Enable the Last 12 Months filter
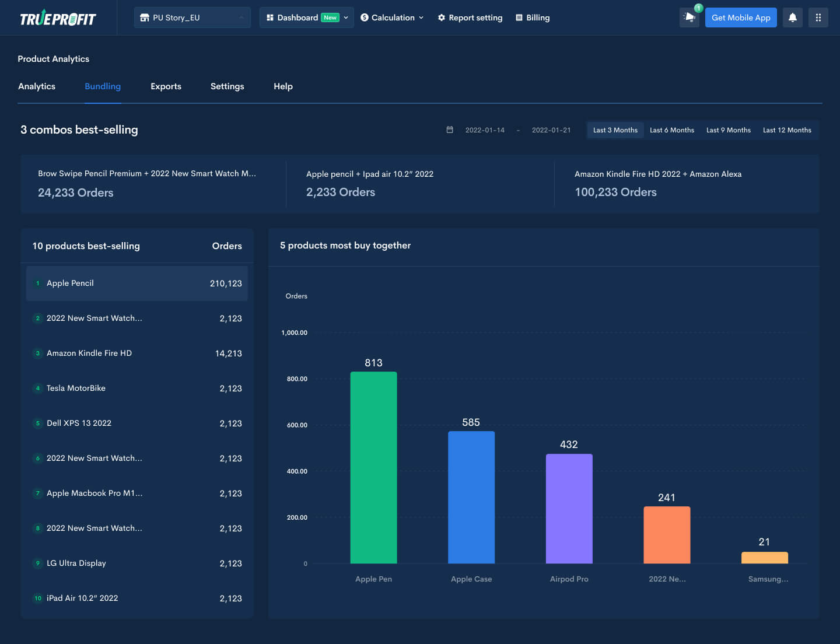 point(787,130)
